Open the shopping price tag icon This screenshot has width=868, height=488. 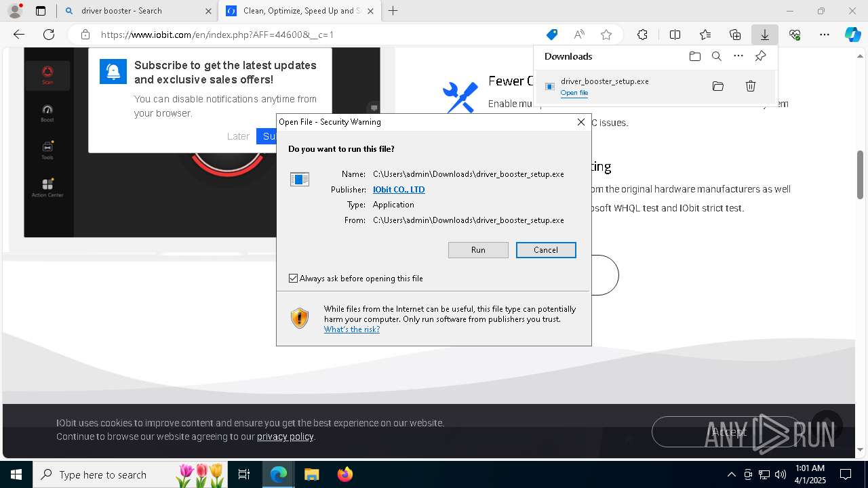click(x=552, y=35)
